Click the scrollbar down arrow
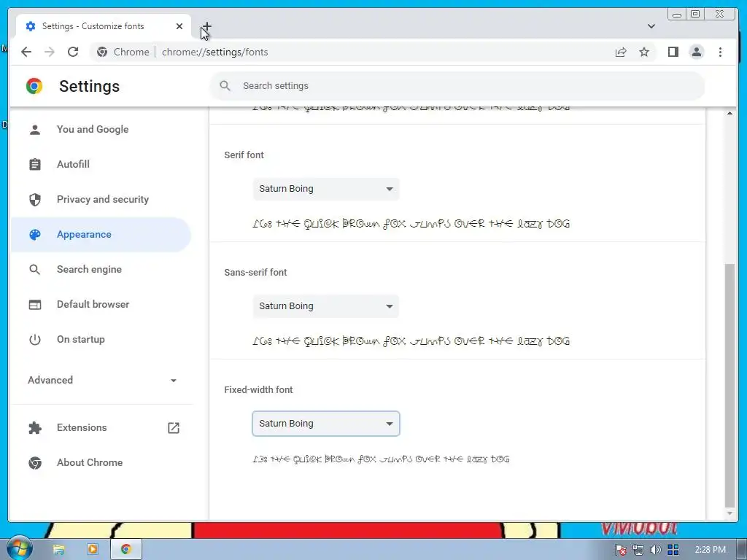 729,513
